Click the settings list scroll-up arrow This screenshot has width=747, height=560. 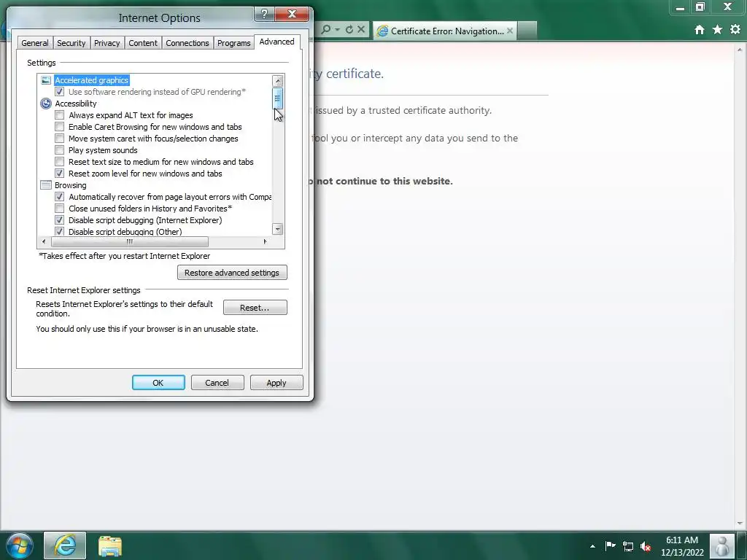[x=278, y=80]
